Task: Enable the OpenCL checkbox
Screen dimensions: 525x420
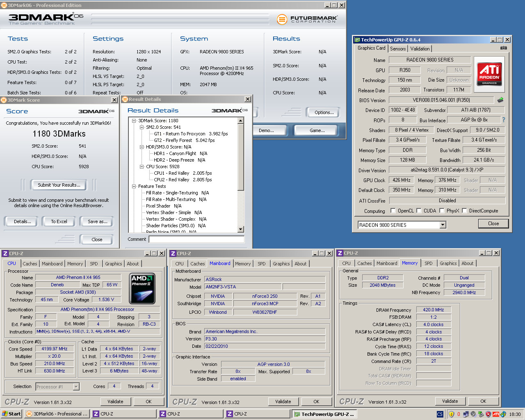Action: coord(393,211)
